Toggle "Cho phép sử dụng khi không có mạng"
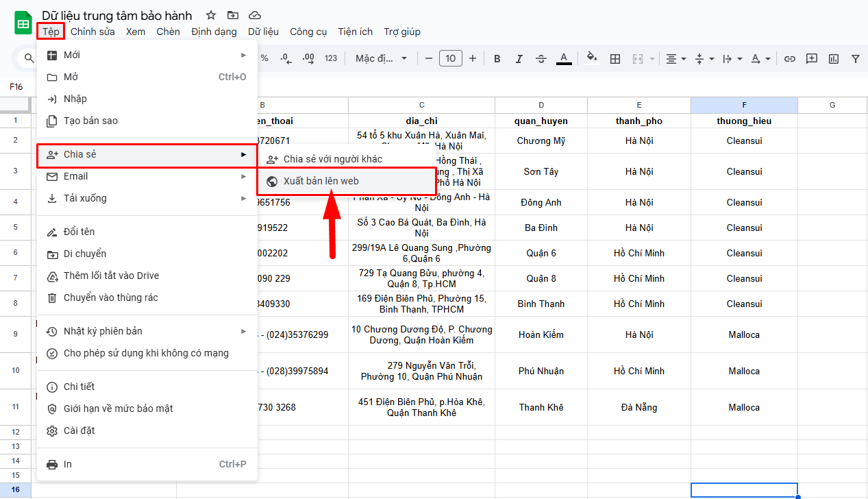This screenshot has width=868, height=499. tap(146, 353)
